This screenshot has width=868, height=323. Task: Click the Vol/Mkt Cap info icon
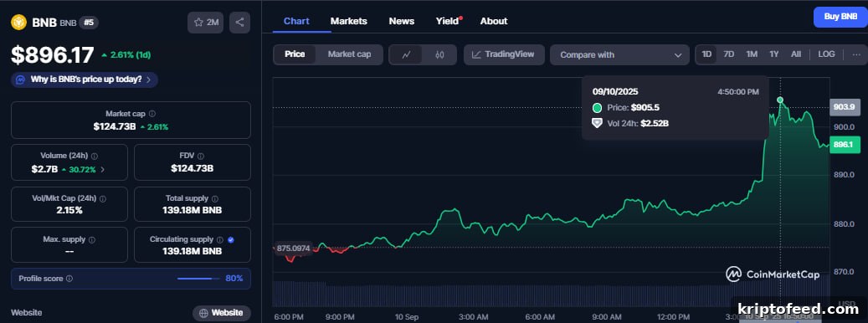point(102,198)
